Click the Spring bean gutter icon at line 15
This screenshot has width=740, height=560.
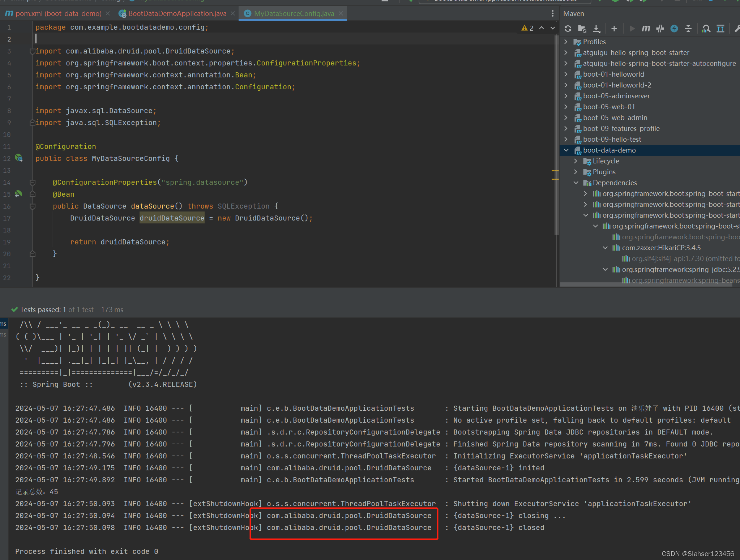[x=18, y=194]
